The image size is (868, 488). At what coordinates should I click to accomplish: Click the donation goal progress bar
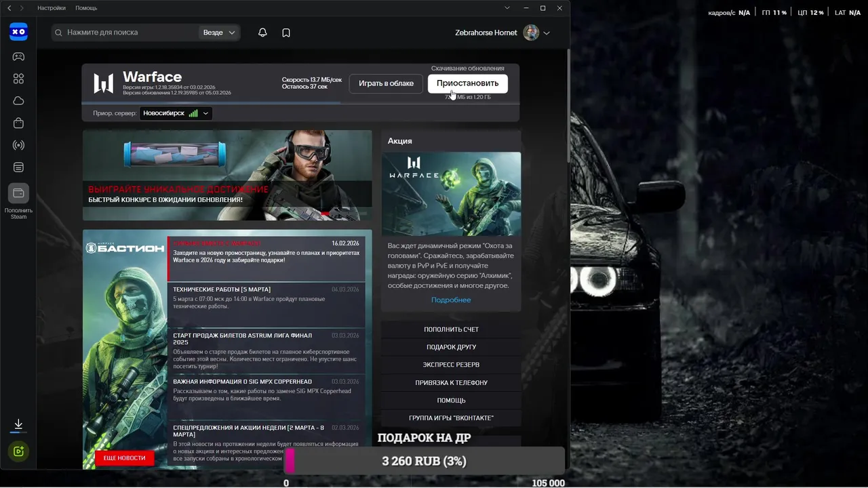(425, 461)
